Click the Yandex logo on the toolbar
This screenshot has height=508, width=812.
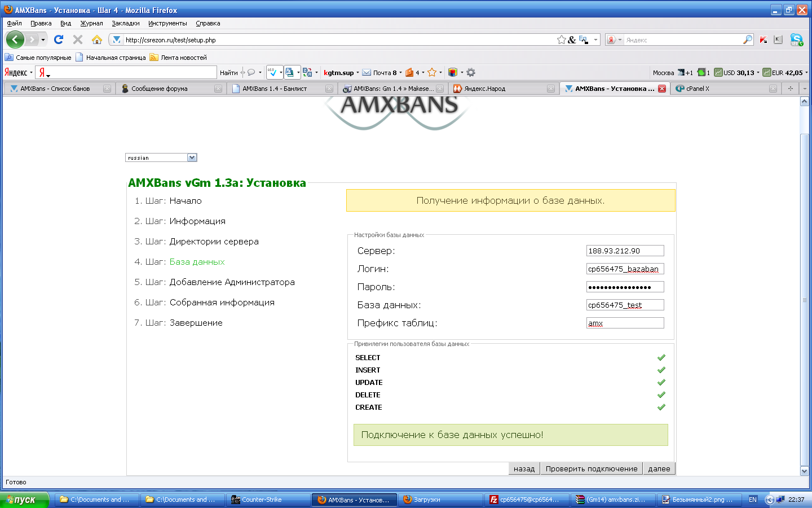(x=16, y=72)
